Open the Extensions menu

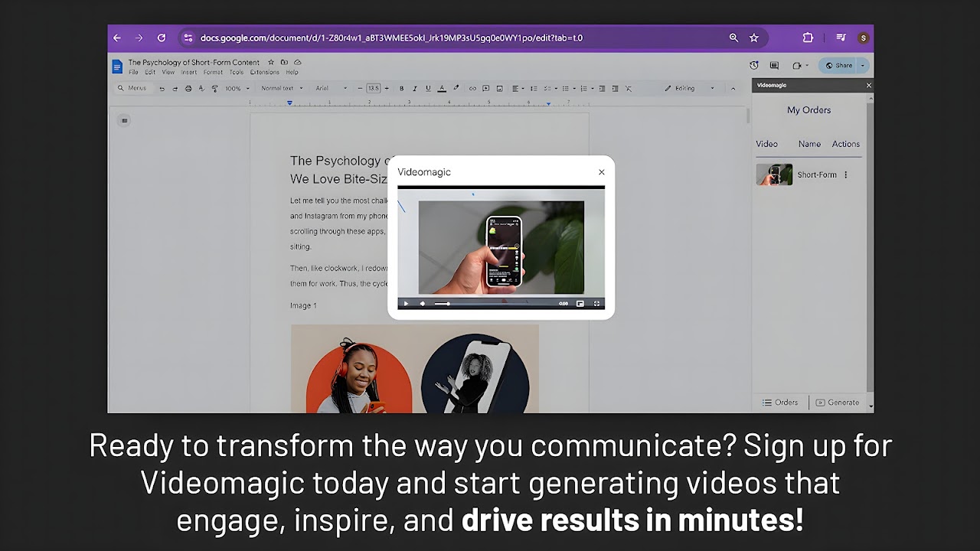click(265, 73)
